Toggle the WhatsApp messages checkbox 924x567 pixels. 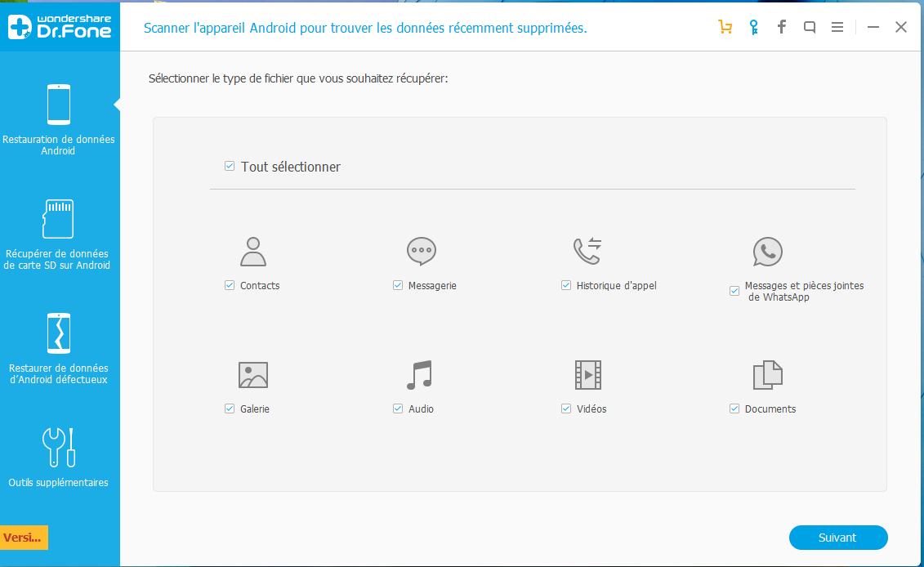734,291
